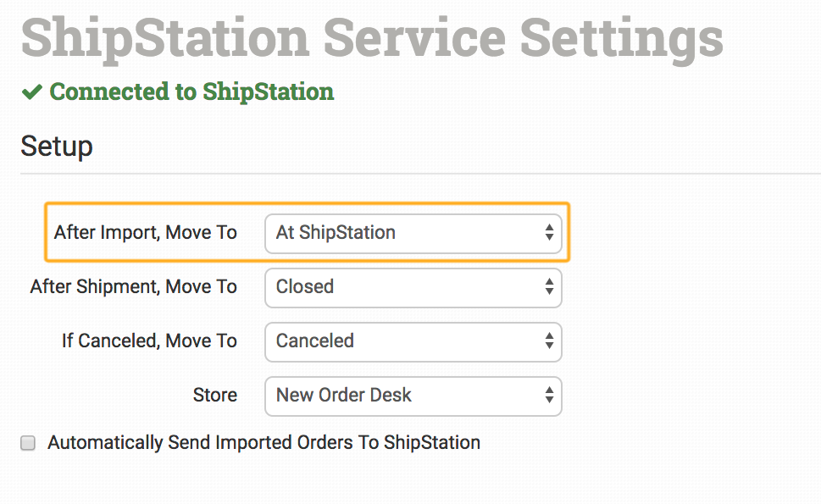821x504 pixels.
Task: Click the After Import, Move To label
Action: tap(146, 232)
